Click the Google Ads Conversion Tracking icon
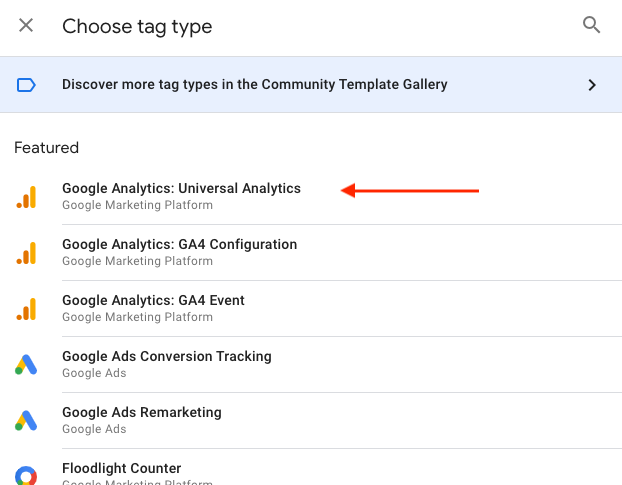This screenshot has height=485, width=622. pos(26,365)
